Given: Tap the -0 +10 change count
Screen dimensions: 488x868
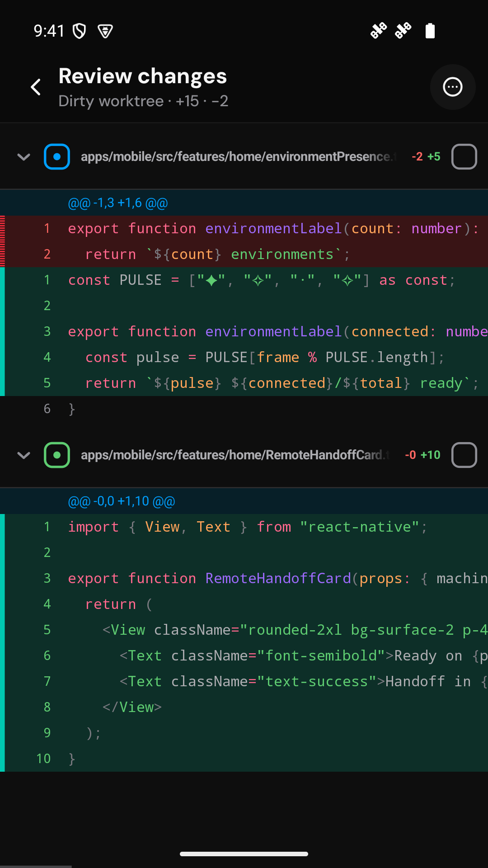Looking at the screenshot, I should 422,455.
